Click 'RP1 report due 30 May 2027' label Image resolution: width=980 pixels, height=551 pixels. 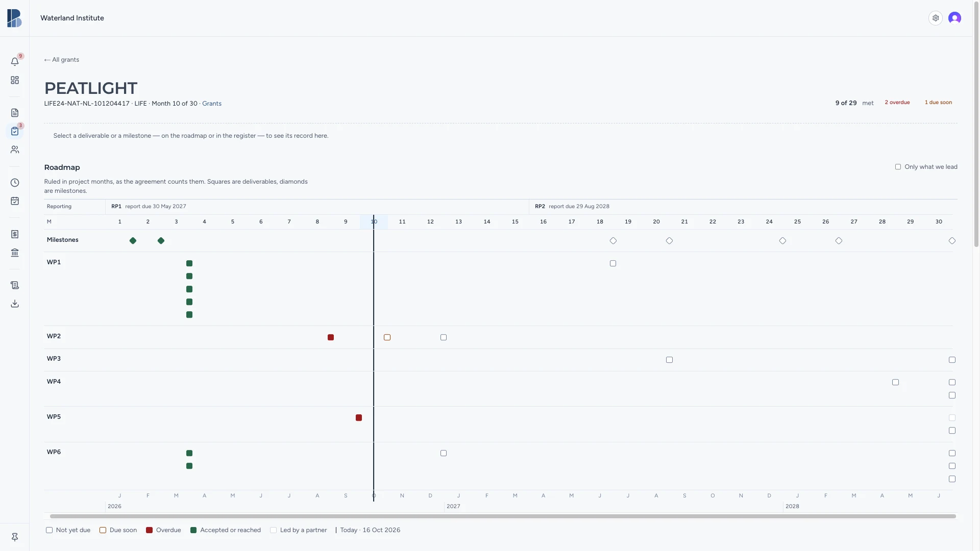tap(149, 207)
